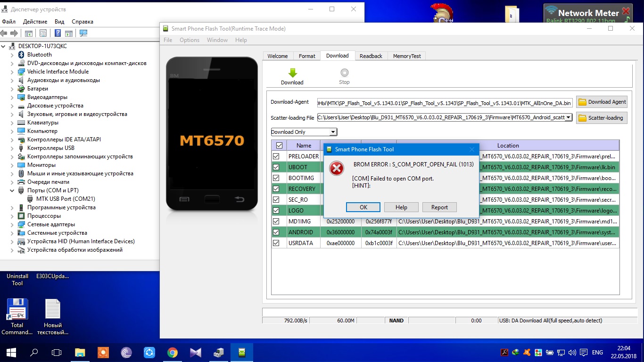Select MTK USB Port (COM21) device
The width and height of the screenshot is (644, 362).
66,199
